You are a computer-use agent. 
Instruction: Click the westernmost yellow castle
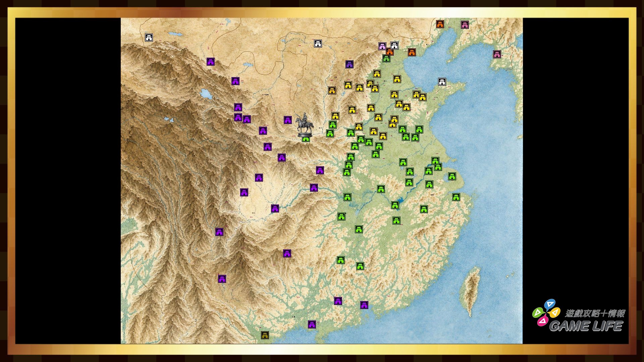point(332,90)
